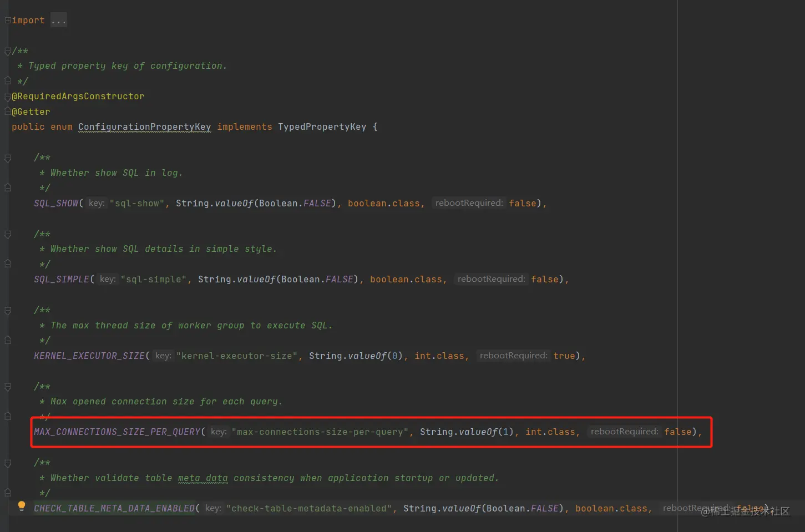
Task: Click the @Getter annotation
Action: point(31,112)
